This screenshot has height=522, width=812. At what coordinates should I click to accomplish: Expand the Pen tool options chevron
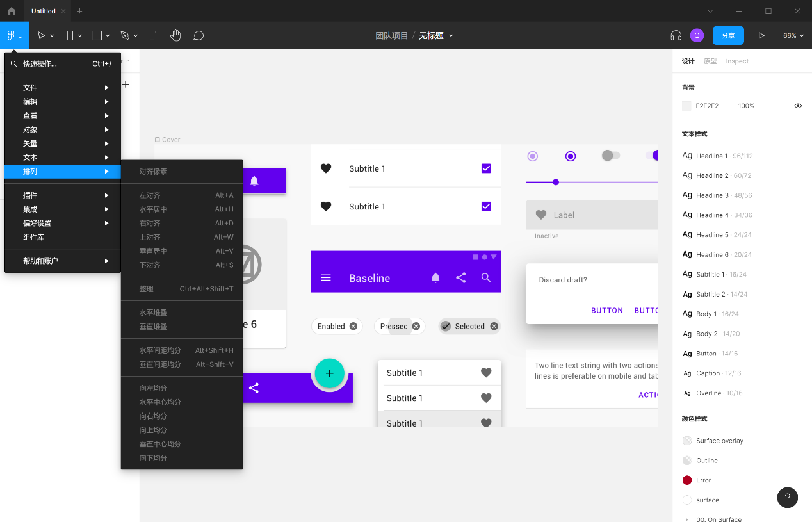pos(135,36)
